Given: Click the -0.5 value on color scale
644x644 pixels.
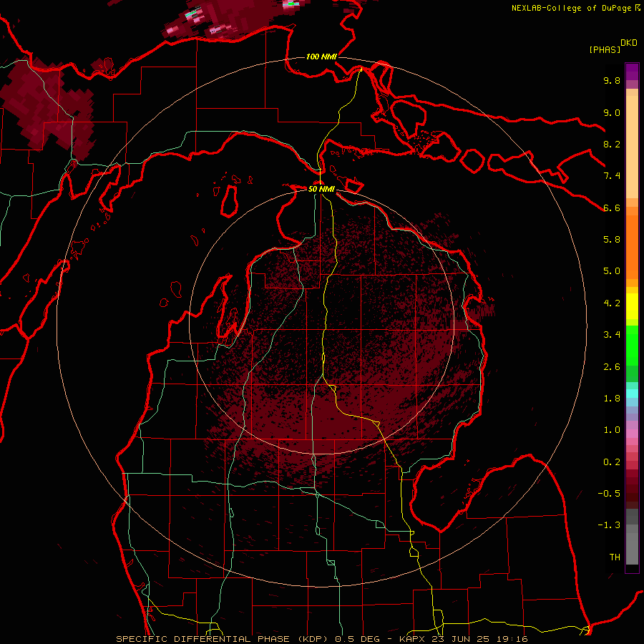Looking at the screenshot, I should coord(609,494).
